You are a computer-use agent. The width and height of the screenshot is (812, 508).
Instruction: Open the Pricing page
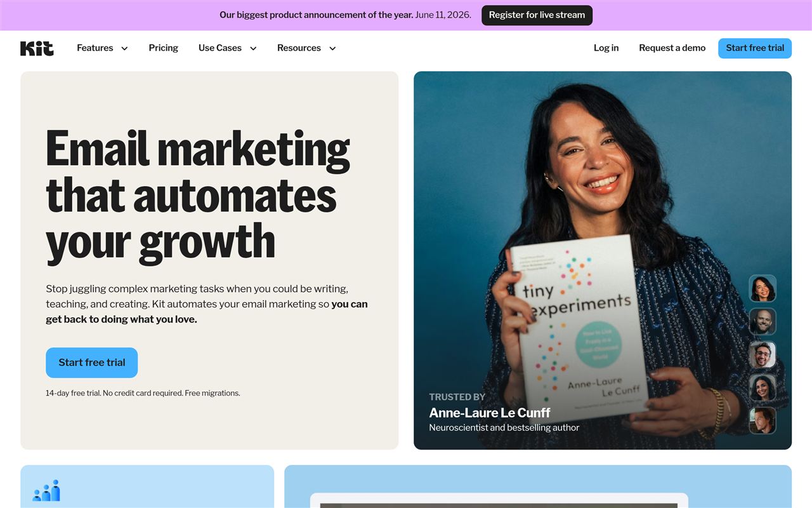click(x=163, y=48)
